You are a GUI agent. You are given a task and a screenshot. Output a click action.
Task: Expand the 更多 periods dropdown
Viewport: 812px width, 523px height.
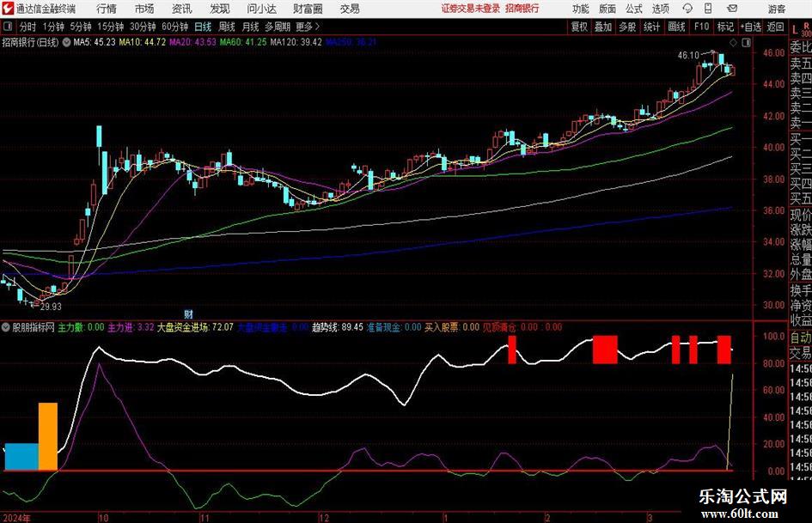pos(308,27)
